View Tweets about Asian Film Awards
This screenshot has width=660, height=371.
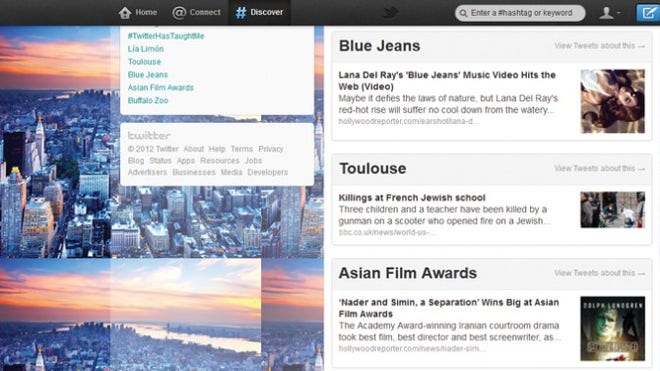point(599,273)
